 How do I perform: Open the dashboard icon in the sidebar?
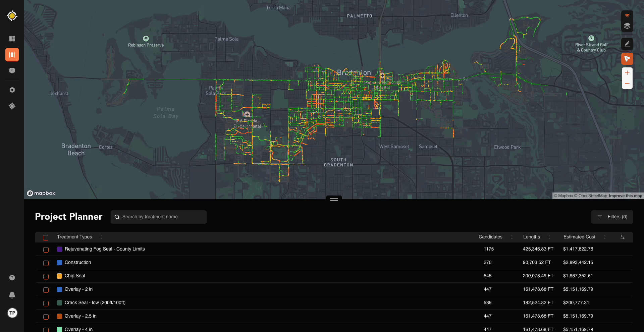pos(12,39)
